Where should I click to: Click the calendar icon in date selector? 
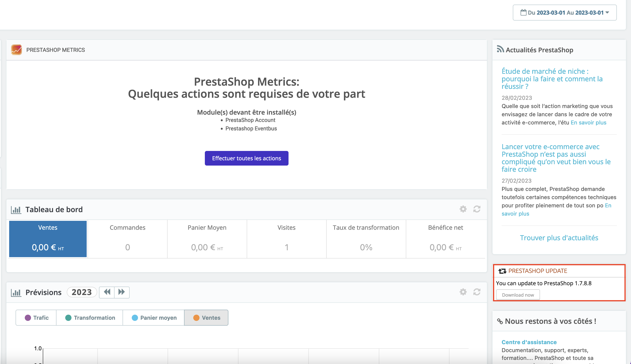pyautogui.click(x=523, y=13)
